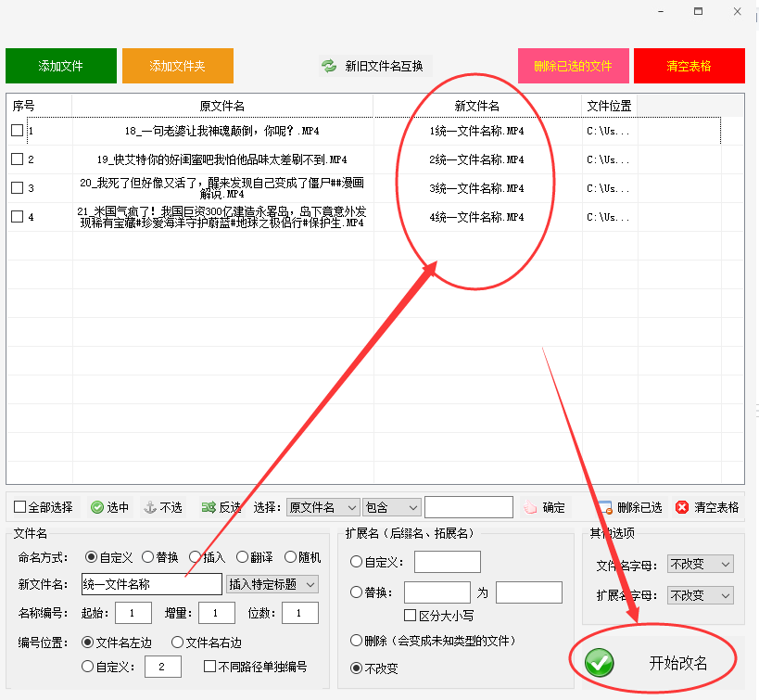Click the green check 选中 icon
This screenshot has width=759, height=700.
[97, 507]
